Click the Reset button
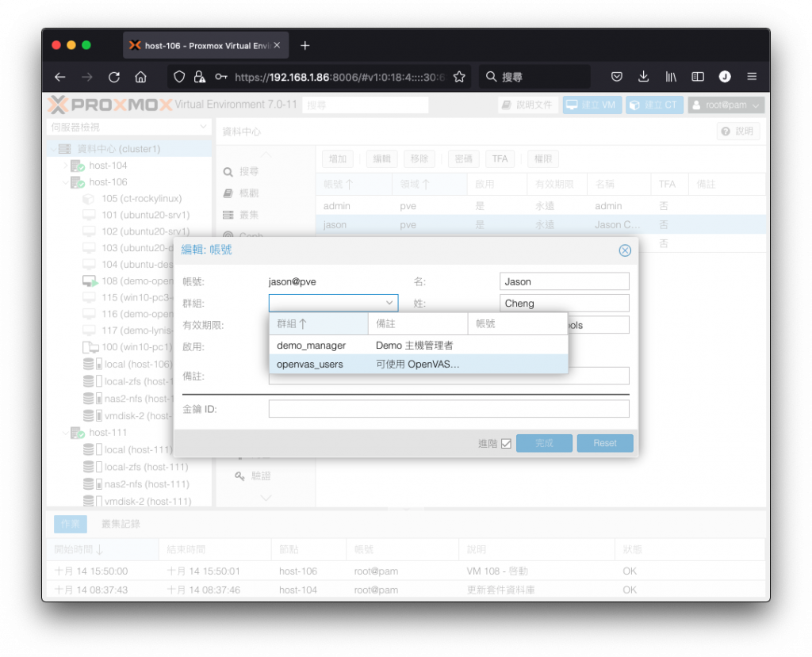 (605, 443)
